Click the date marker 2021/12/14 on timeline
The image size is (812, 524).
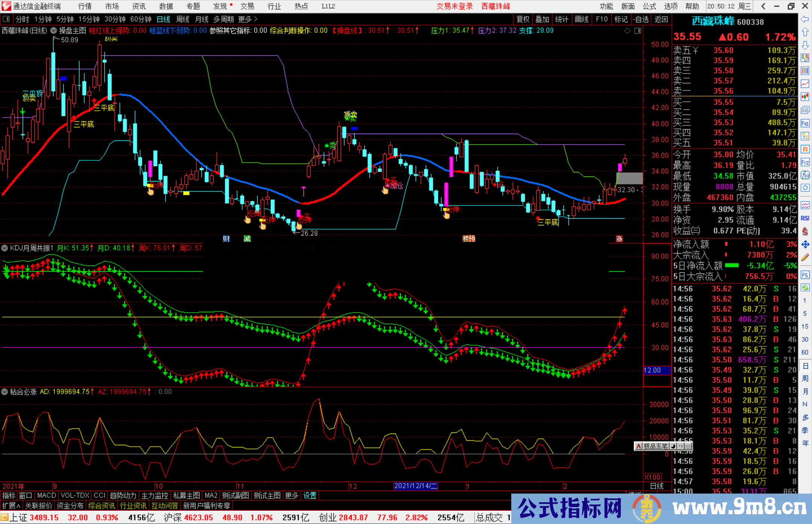415,486
